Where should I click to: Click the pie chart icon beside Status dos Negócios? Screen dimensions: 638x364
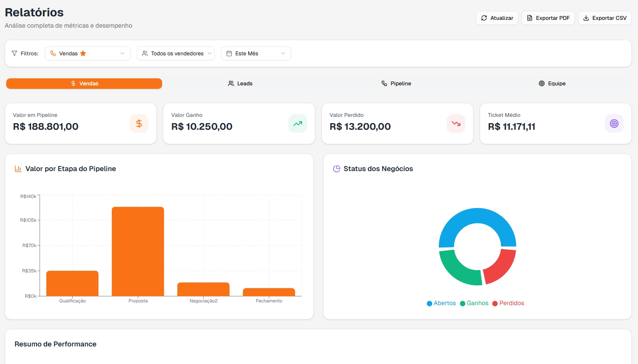(x=337, y=169)
